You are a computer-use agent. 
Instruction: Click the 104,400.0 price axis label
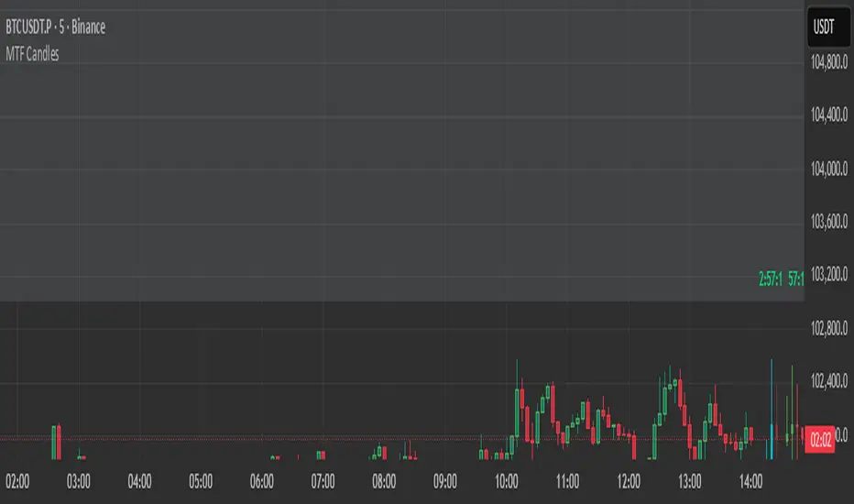click(x=829, y=115)
